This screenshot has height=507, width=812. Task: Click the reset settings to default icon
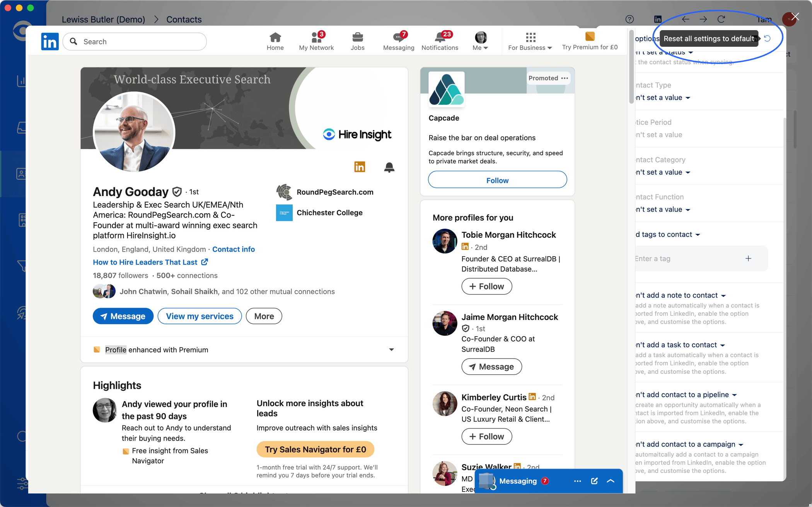coord(768,38)
